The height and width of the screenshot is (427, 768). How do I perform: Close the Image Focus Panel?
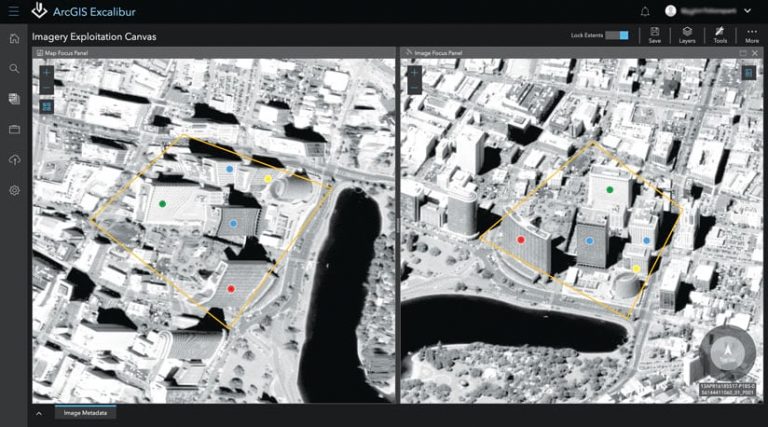[x=755, y=53]
